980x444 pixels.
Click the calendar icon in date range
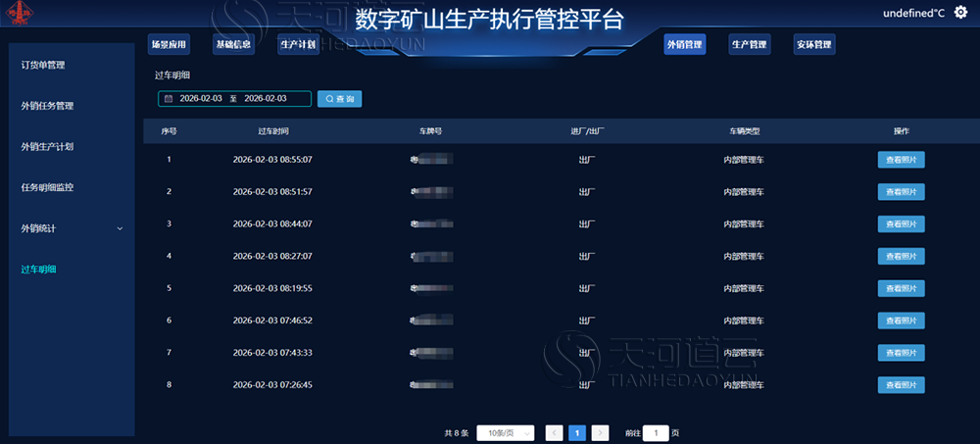169,99
